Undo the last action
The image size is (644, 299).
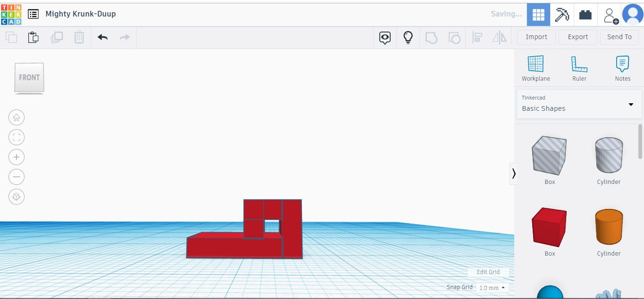pyautogui.click(x=102, y=37)
